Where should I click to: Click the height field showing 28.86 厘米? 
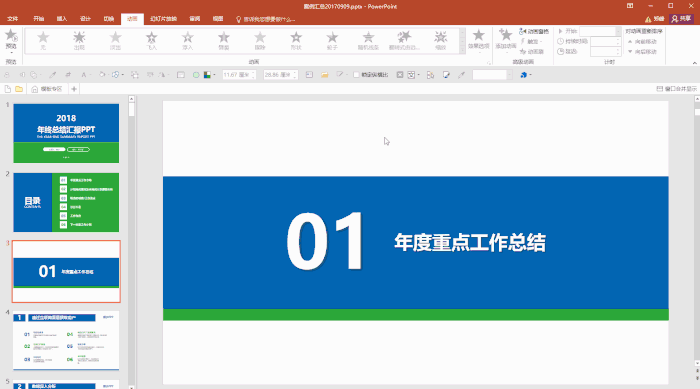[280, 75]
